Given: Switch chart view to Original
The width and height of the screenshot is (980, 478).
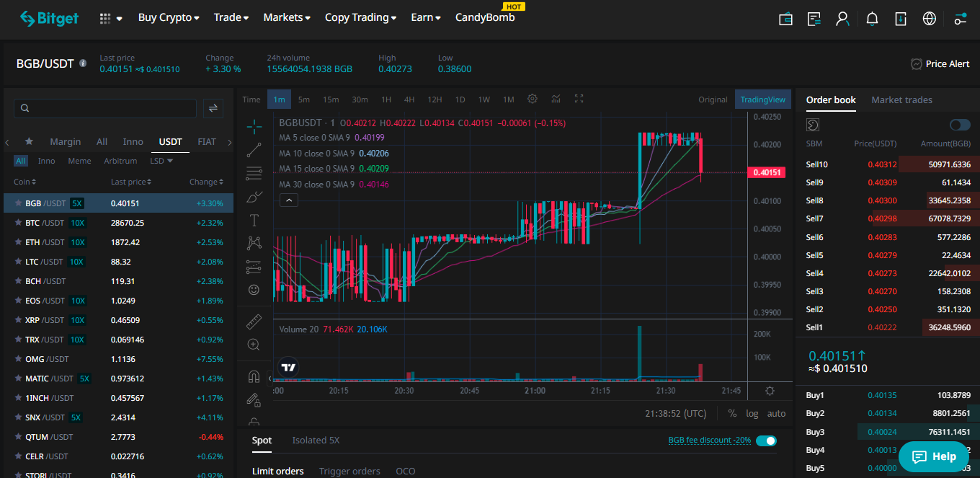Looking at the screenshot, I should point(713,99).
